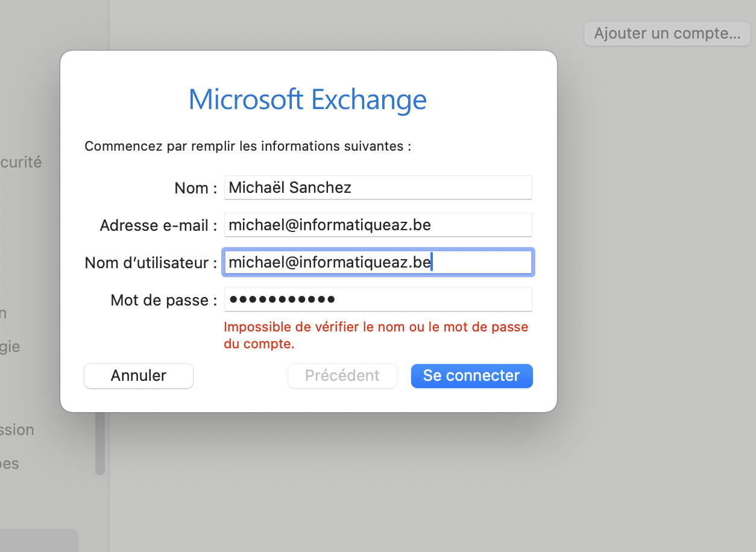
Task: Open the sidebar item ending in "bes"
Action: tap(10, 463)
